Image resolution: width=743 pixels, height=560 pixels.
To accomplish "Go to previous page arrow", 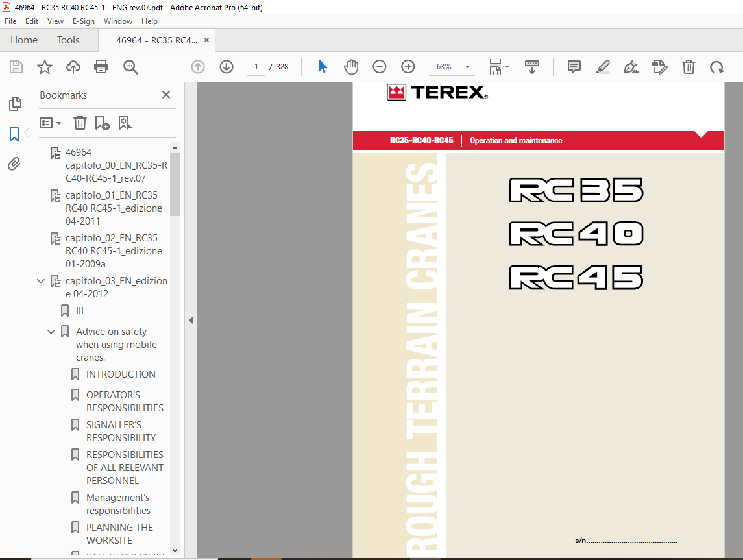I will click(198, 67).
